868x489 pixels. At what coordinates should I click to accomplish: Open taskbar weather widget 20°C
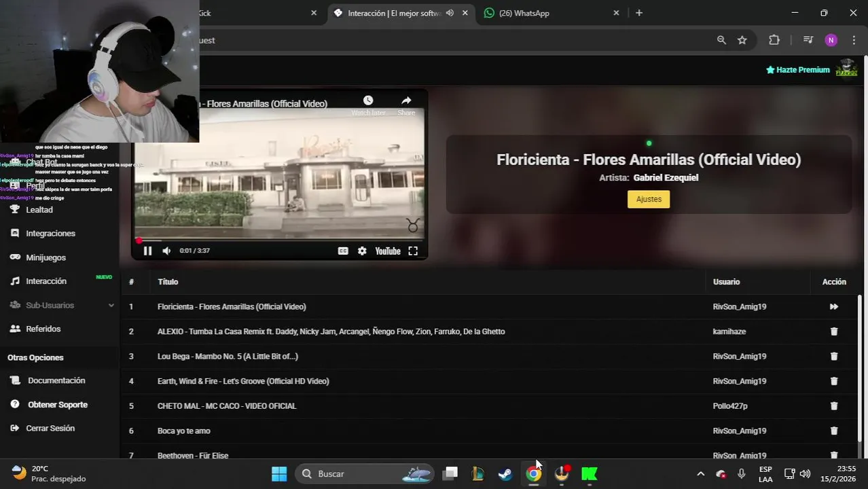(x=49, y=473)
